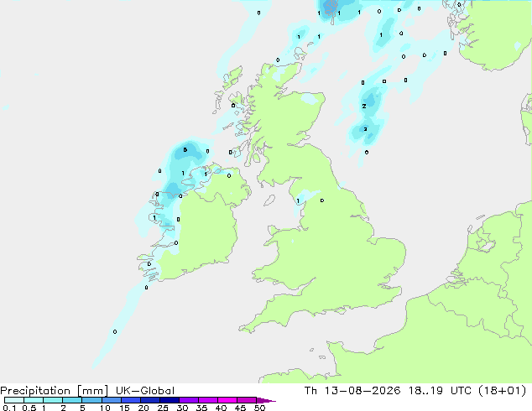Click the '35' legend scale label
Viewport: 532px width, 411px height.
pyautogui.click(x=201, y=408)
